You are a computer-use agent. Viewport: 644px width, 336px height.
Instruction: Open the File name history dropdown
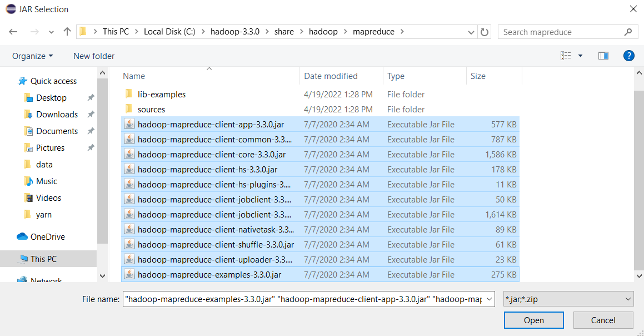pos(489,299)
